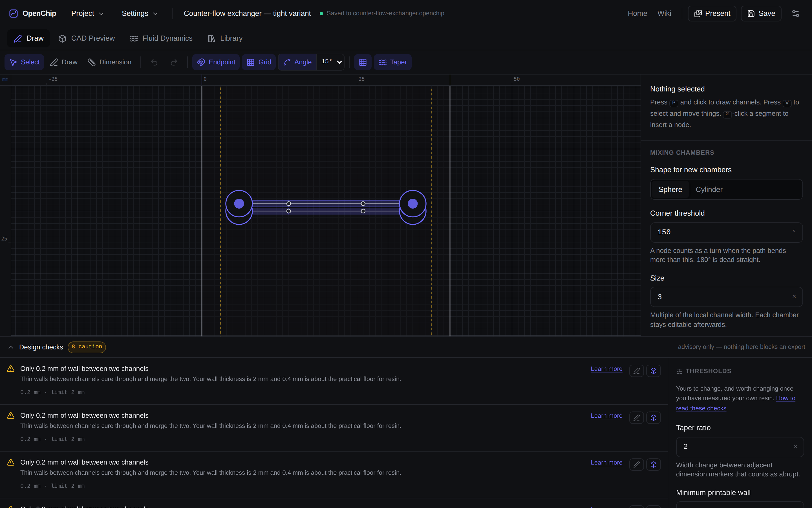Open the Fluid Dynamics tab
The width and height of the screenshot is (812, 508).
(x=161, y=38)
